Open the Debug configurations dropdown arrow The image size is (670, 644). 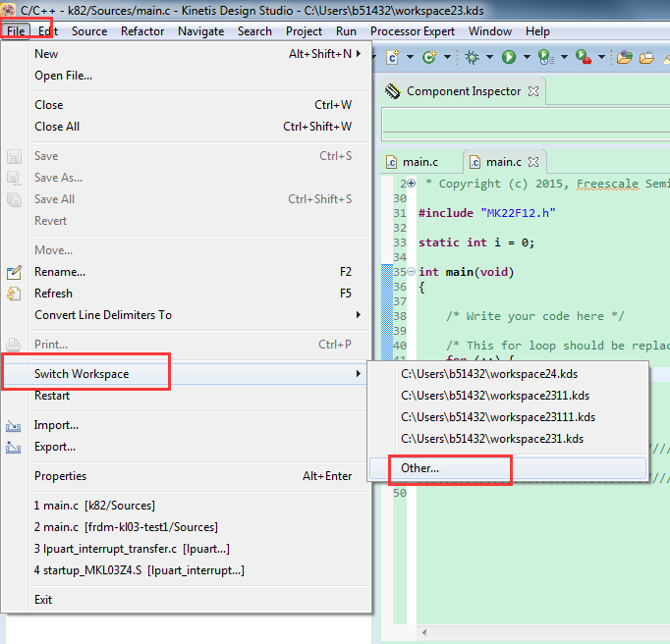[x=489, y=57]
